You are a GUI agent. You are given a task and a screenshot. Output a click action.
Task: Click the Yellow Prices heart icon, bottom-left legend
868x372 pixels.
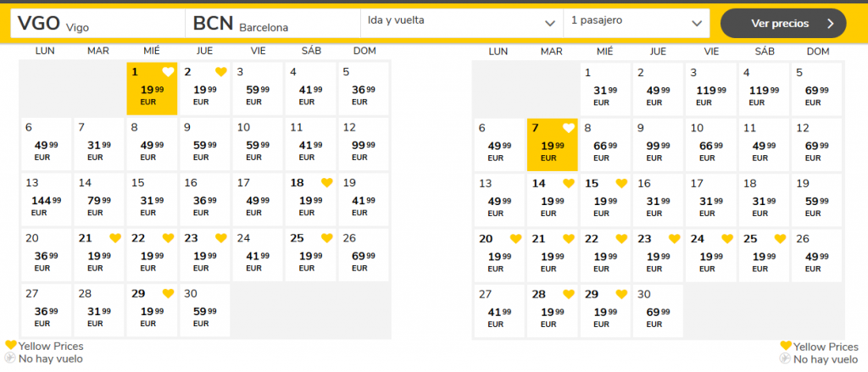point(10,346)
